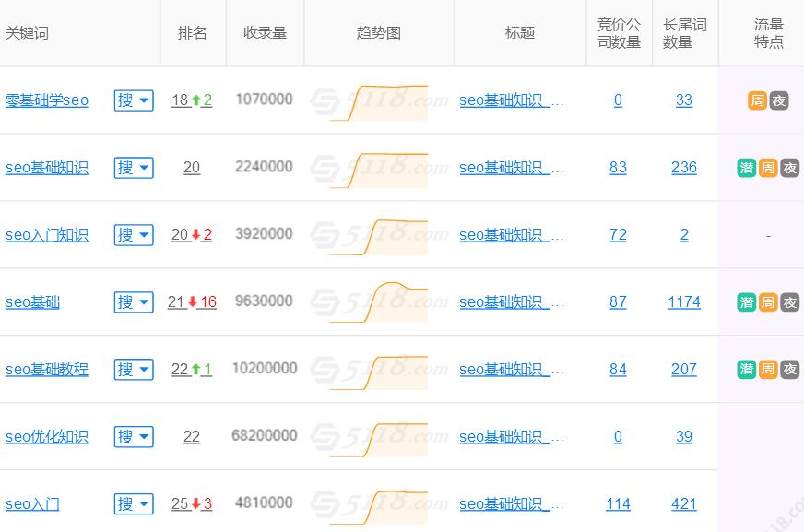Open title link in seo基础知识 row
Viewport: 804px width, 532px height.
point(511,168)
